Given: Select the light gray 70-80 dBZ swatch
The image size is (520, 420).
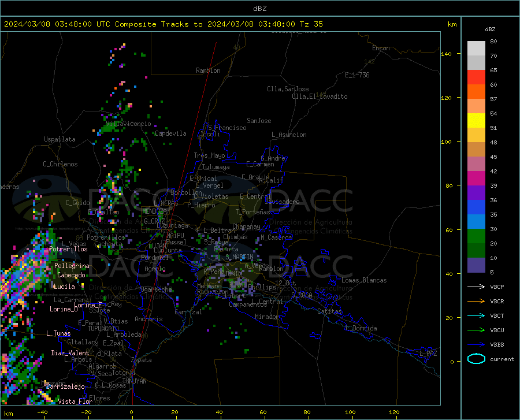Looking at the screenshot, I should click(x=476, y=49).
